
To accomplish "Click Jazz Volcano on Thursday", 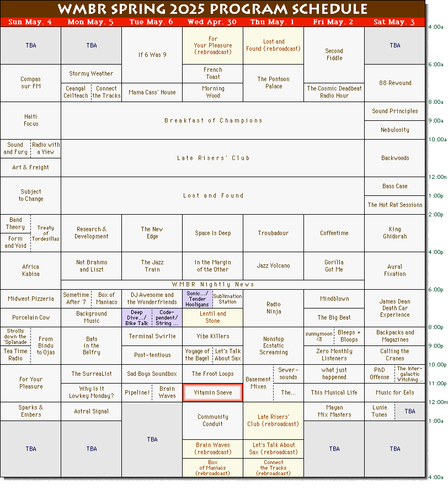I will [273, 266].
